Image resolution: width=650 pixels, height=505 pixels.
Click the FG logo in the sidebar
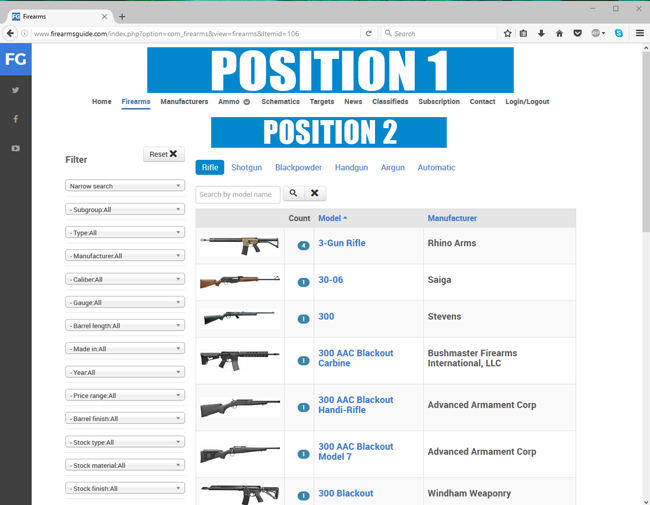15,60
